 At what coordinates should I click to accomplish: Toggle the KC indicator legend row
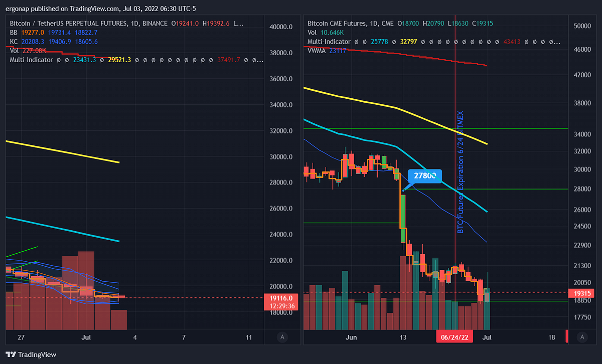(13, 41)
